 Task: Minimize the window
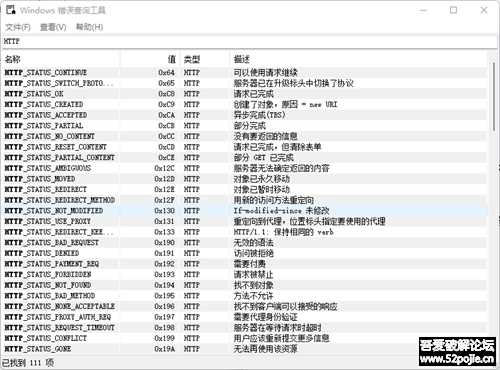(423, 10)
